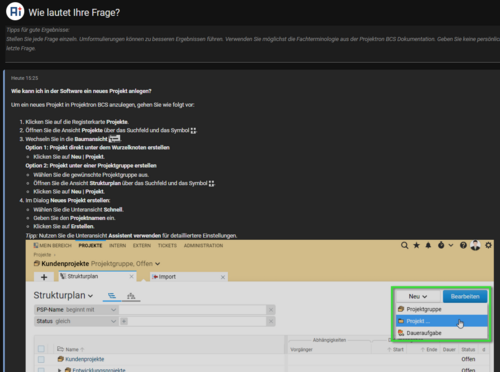Switch to tree list view icon
500x372 pixels.
112,296
